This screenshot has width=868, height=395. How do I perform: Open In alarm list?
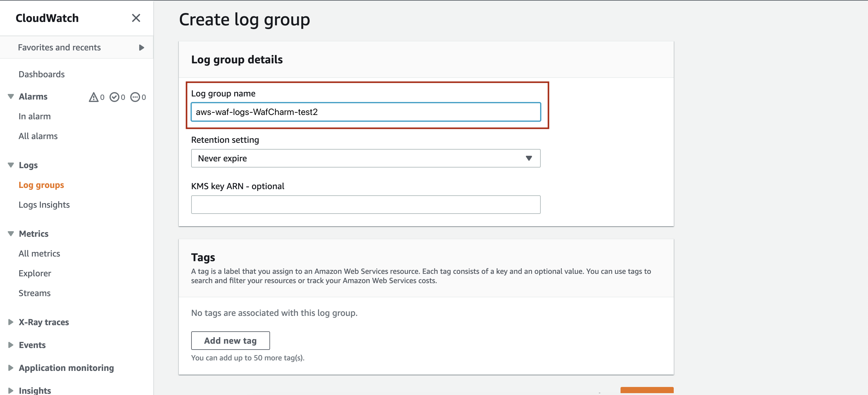click(34, 116)
